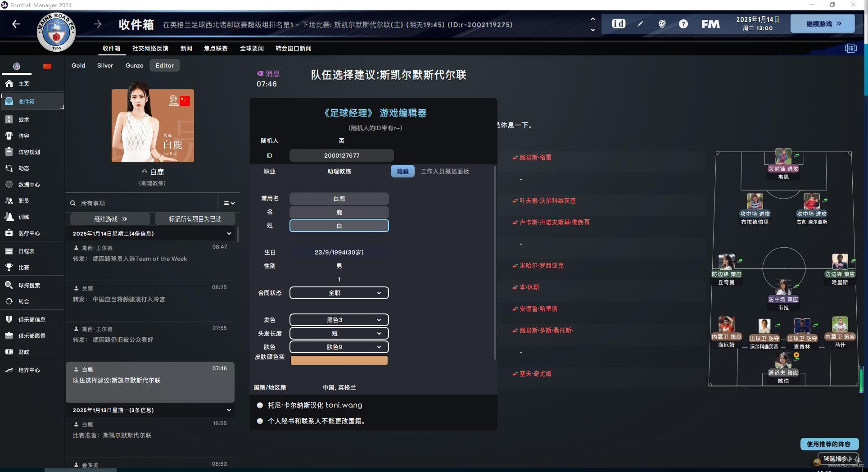Open the 发色 黑色3 dropdown
This screenshot has width=868, height=472.
[339, 320]
